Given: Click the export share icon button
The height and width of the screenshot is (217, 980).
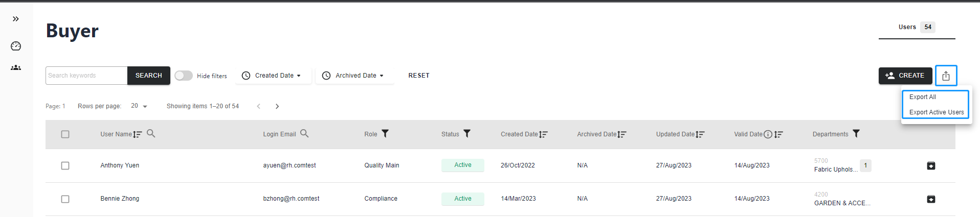Looking at the screenshot, I should [x=946, y=76].
